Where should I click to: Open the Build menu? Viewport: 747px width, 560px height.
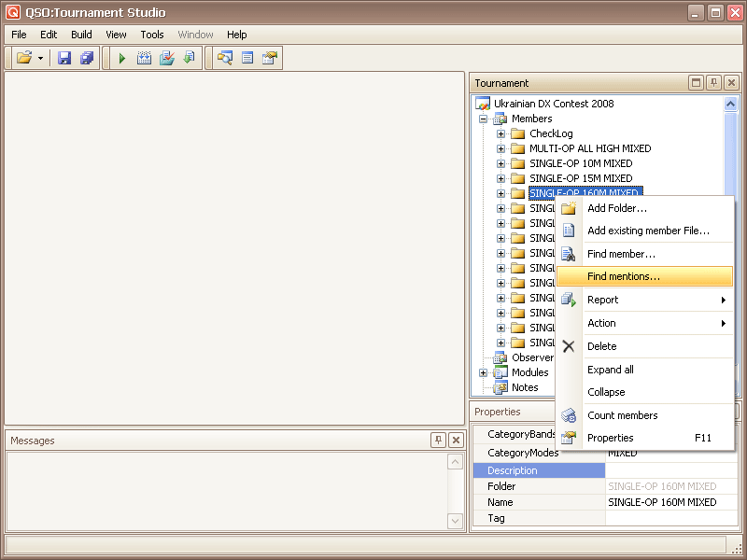(x=81, y=35)
